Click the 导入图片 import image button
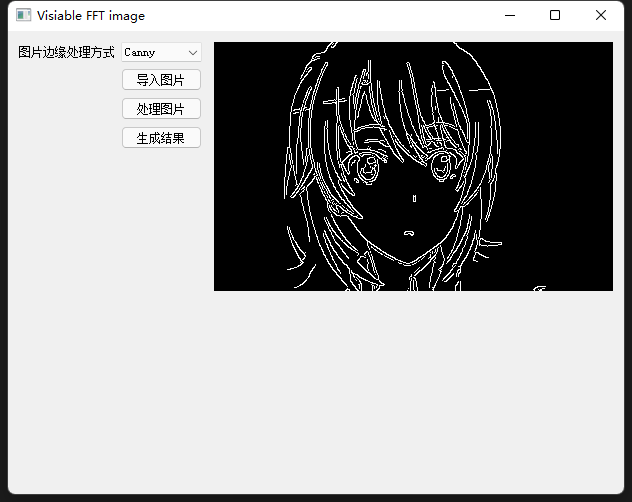 tap(161, 80)
